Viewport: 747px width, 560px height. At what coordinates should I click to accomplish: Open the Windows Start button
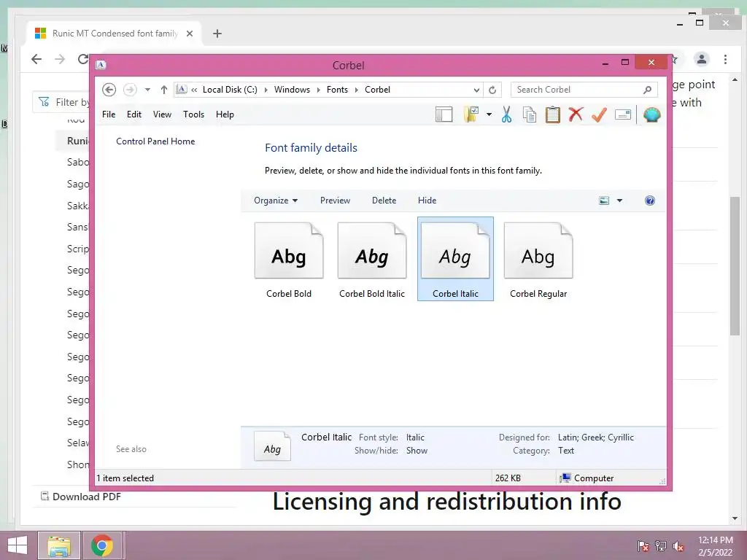pyautogui.click(x=18, y=545)
